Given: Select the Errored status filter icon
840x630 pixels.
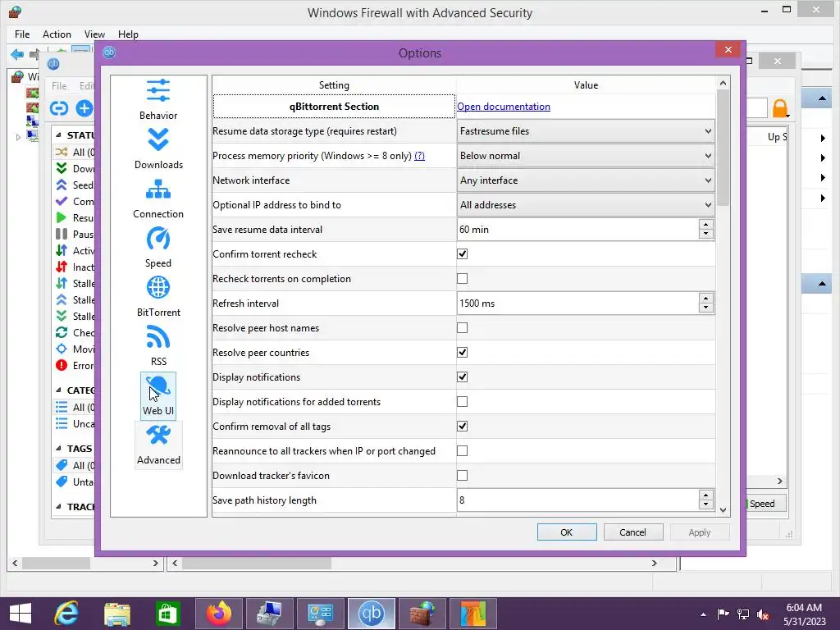Looking at the screenshot, I should coord(62,365).
